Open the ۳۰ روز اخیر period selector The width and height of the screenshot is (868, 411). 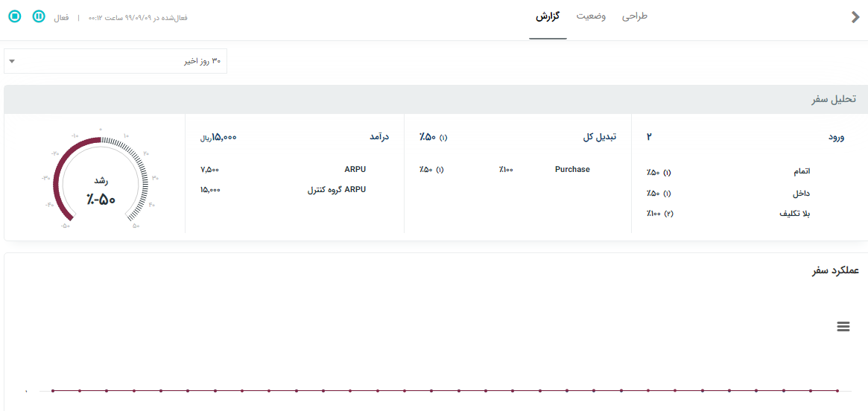pos(115,61)
